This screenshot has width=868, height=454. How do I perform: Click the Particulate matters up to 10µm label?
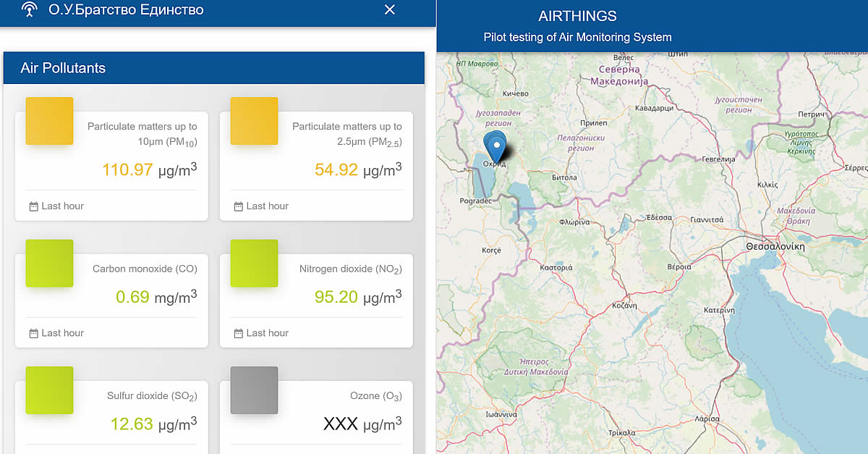pos(142,134)
